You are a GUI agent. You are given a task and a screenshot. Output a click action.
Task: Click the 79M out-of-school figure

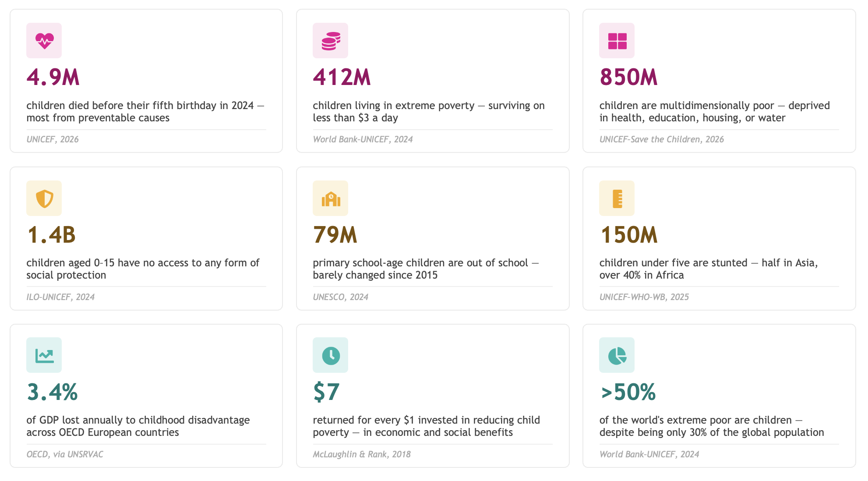tap(335, 235)
